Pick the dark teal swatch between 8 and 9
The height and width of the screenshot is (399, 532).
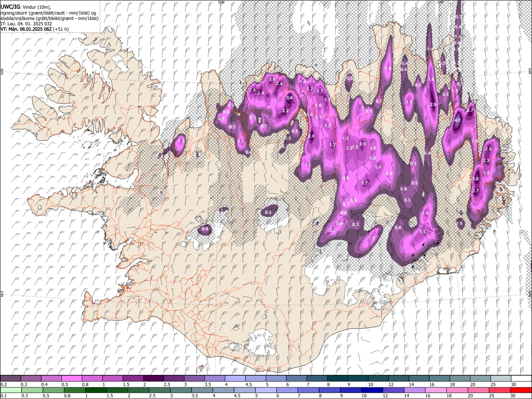(337, 379)
